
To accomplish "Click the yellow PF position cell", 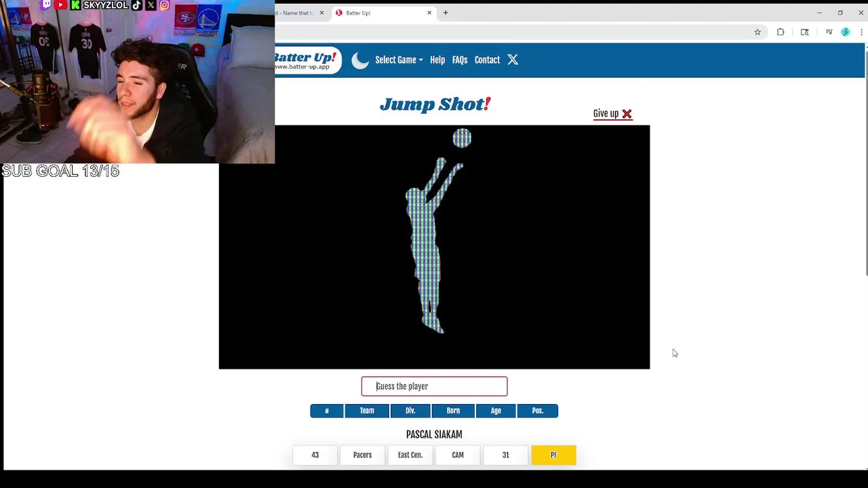I will pos(553,455).
